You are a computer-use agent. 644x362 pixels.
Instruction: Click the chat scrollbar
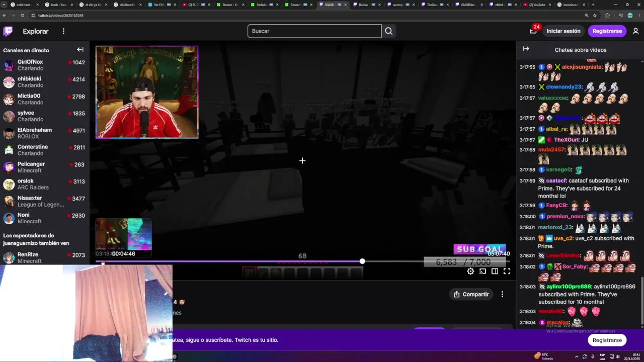641,301
